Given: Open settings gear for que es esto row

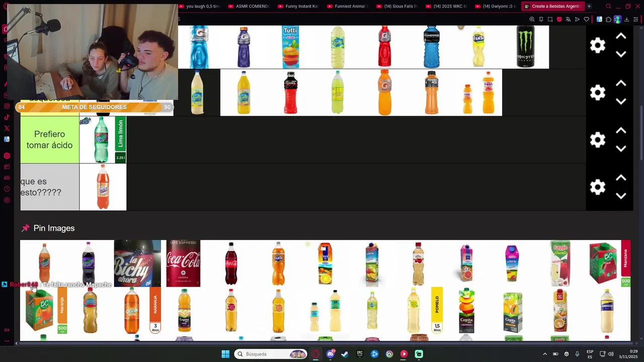Looking at the screenshot, I should (x=598, y=187).
